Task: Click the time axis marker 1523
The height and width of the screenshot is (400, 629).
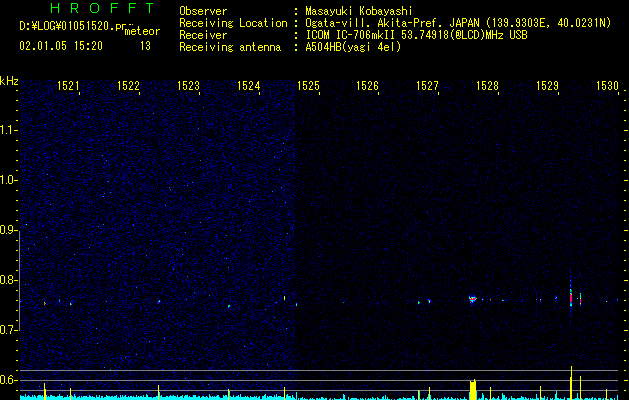Action: click(188, 86)
